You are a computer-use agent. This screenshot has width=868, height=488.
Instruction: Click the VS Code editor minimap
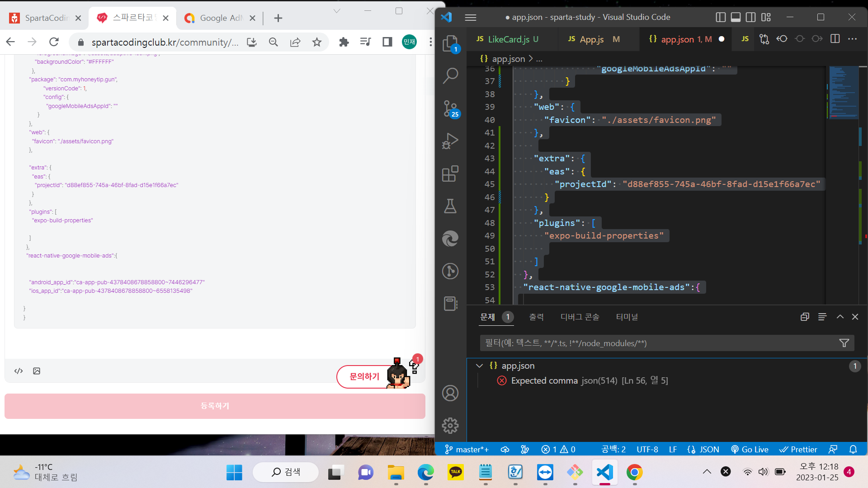point(844,92)
